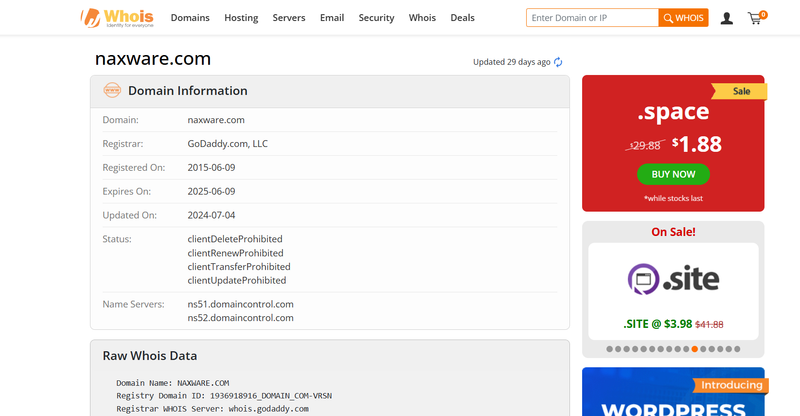Image resolution: width=800 pixels, height=416 pixels.
Task: Click the 'On Sale!' heading
Action: [x=673, y=232]
